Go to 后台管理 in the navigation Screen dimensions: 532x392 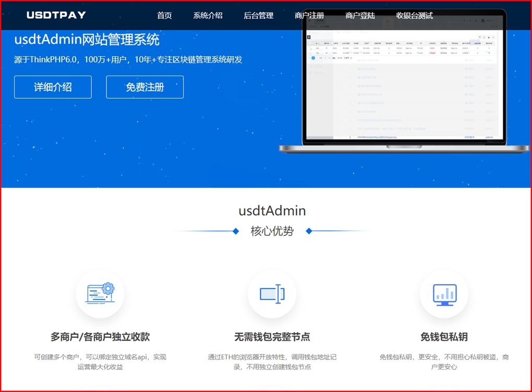[259, 16]
